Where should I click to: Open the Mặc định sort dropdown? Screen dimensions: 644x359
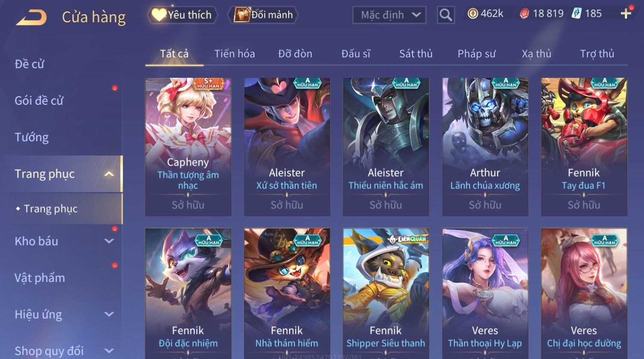(x=389, y=15)
